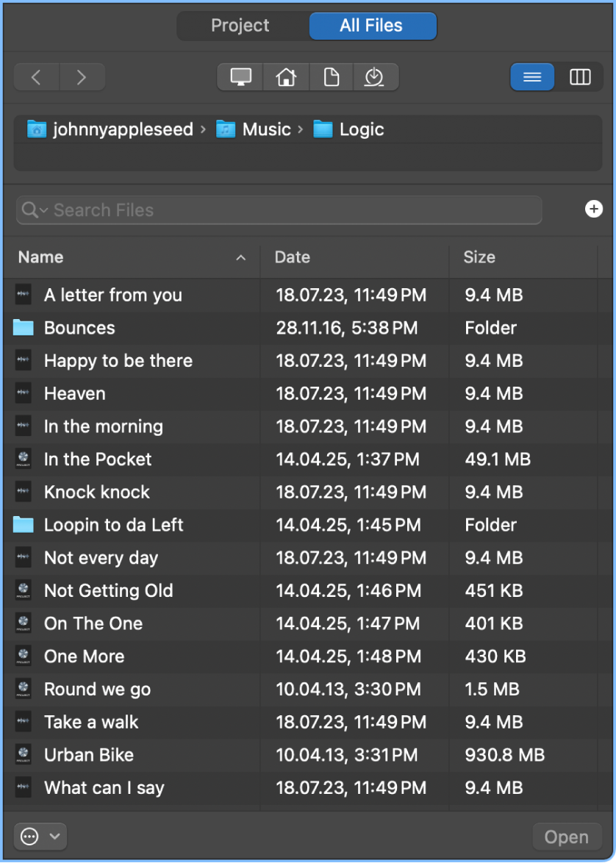616x863 pixels.
Task: Open the Bounces folder
Action: pyautogui.click(x=79, y=328)
